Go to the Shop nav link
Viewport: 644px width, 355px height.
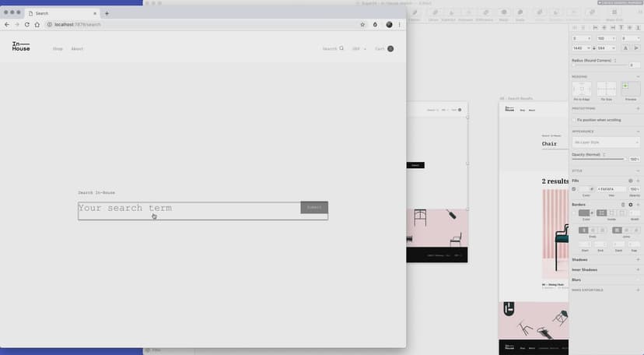click(58, 49)
